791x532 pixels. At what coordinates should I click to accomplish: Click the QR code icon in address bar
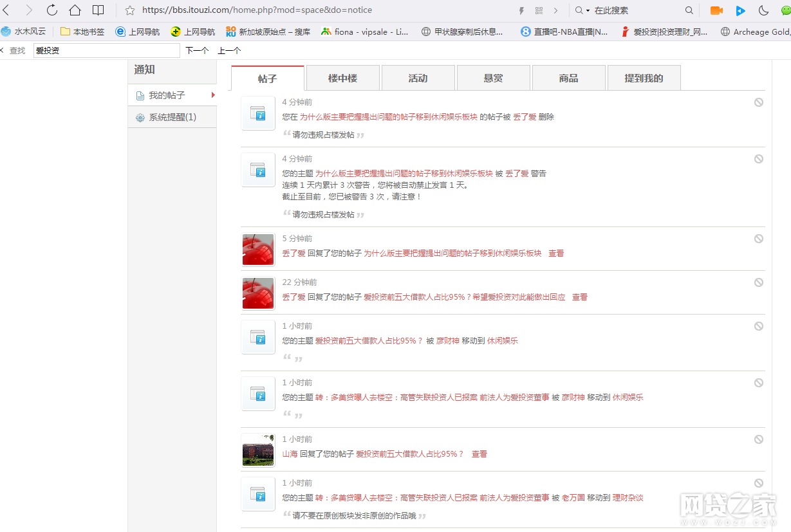539,10
